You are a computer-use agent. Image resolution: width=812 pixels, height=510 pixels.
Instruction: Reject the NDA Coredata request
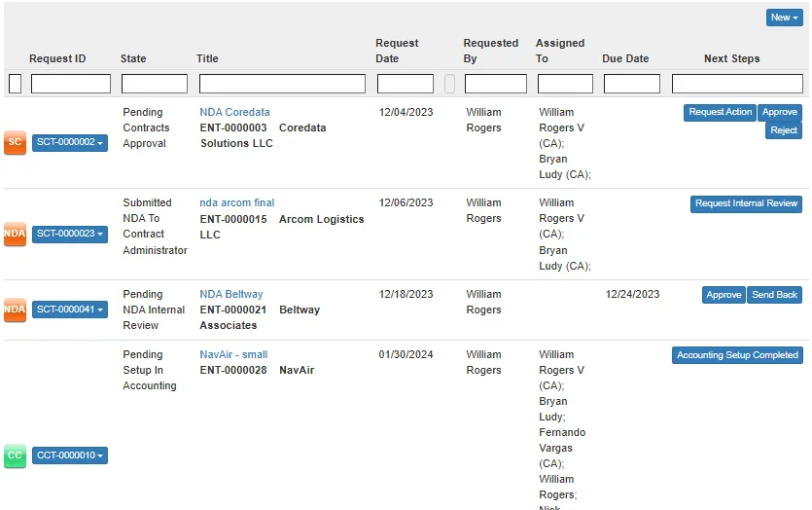coord(783,130)
